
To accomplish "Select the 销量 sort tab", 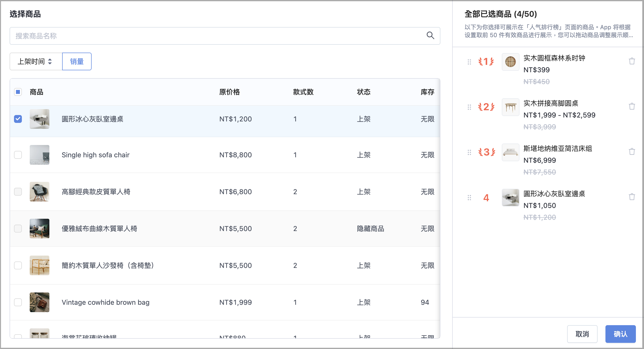I will [77, 61].
